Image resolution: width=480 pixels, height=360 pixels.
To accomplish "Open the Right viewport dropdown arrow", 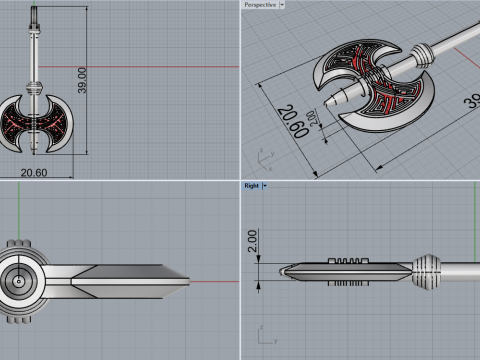I will (x=265, y=186).
